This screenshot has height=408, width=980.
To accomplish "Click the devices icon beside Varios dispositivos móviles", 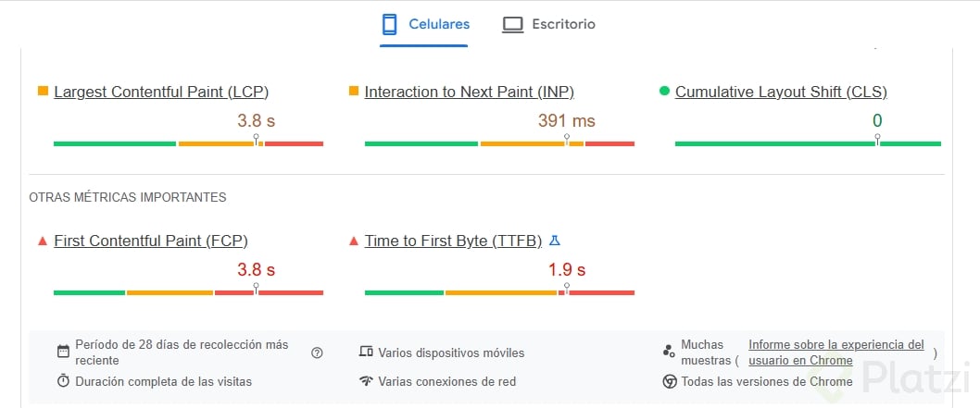I will 366,352.
